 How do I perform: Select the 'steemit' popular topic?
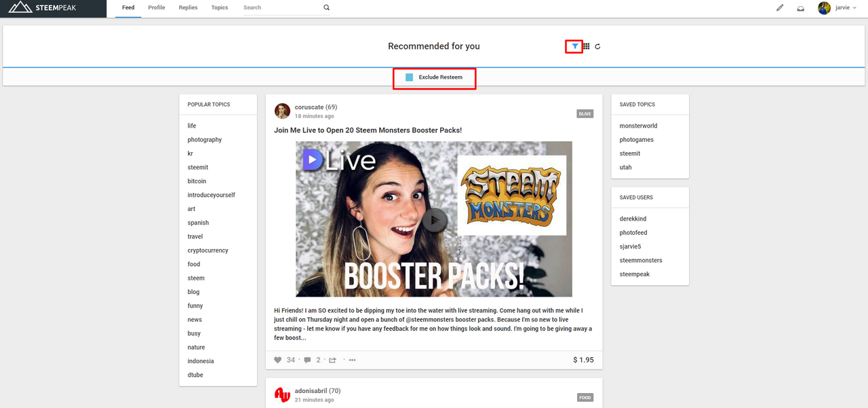198,168
